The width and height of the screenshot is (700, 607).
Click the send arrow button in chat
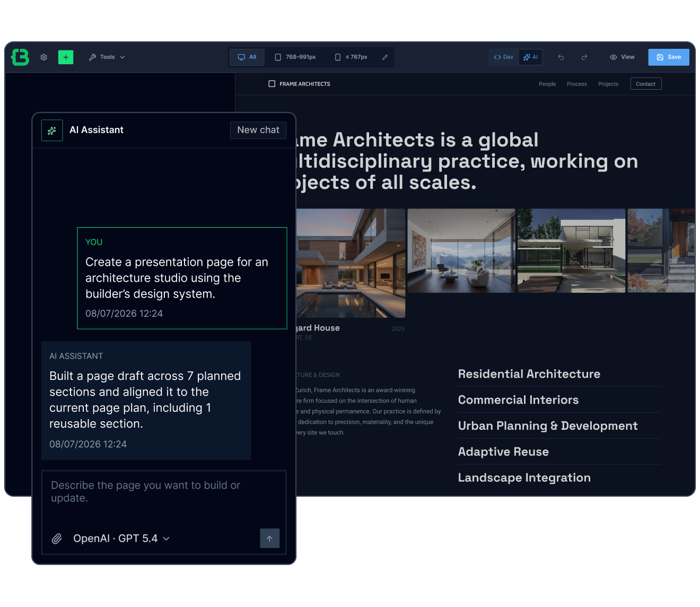[x=270, y=539]
